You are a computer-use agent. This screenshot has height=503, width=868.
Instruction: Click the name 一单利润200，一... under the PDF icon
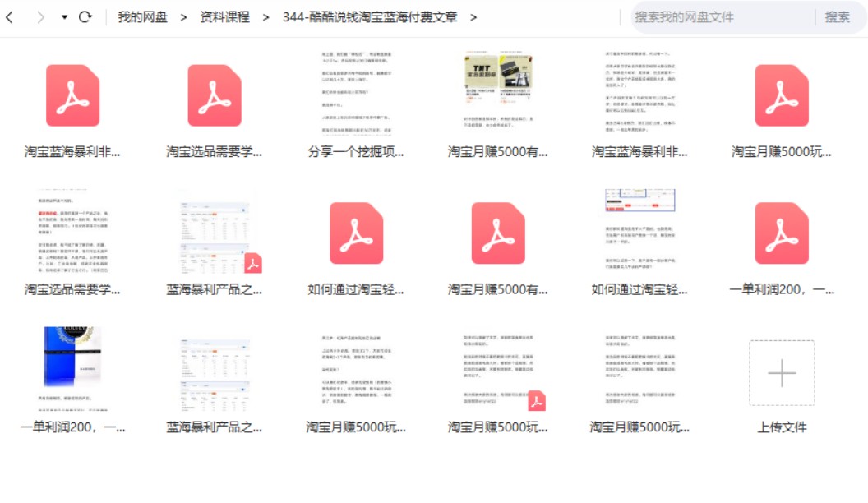[782, 289]
